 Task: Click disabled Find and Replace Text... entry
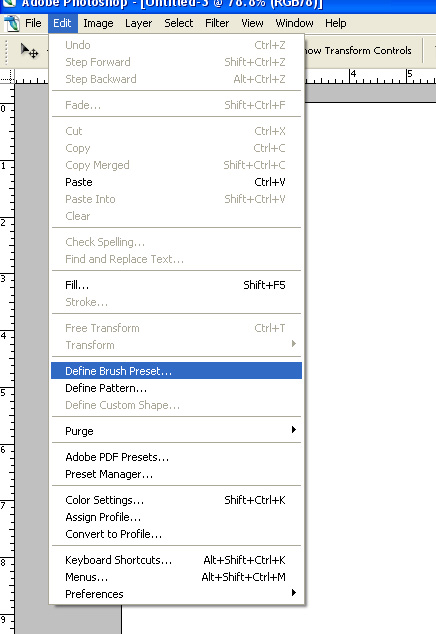click(x=176, y=259)
